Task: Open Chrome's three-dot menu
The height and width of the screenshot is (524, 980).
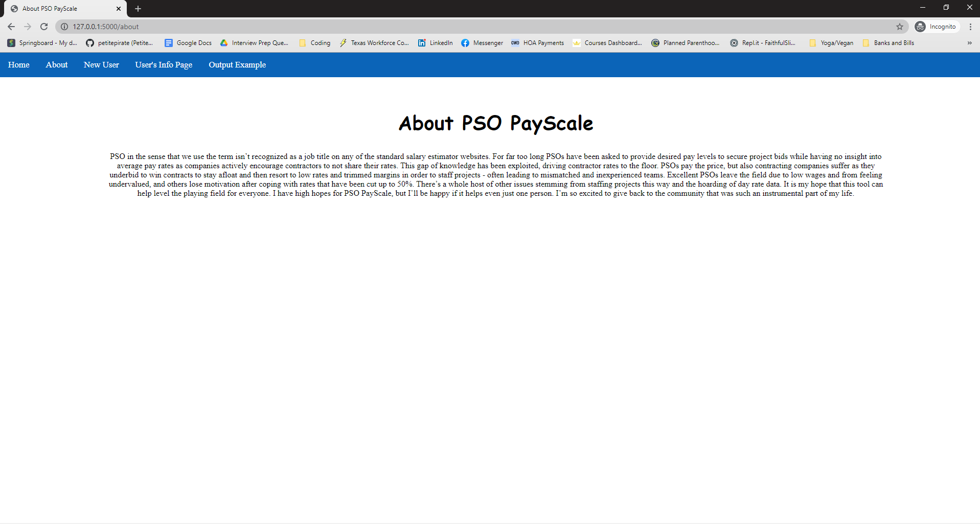Action: [970, 27]
